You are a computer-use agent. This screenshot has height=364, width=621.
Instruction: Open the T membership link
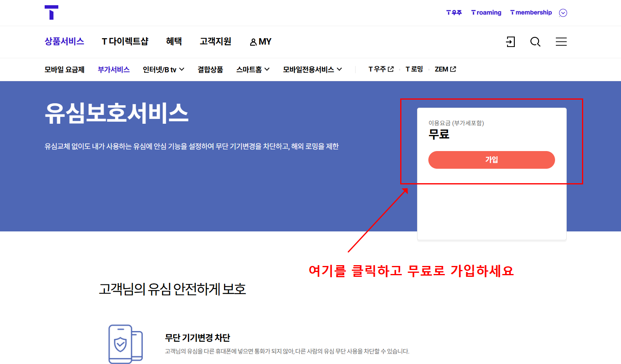tap(531, 12)
